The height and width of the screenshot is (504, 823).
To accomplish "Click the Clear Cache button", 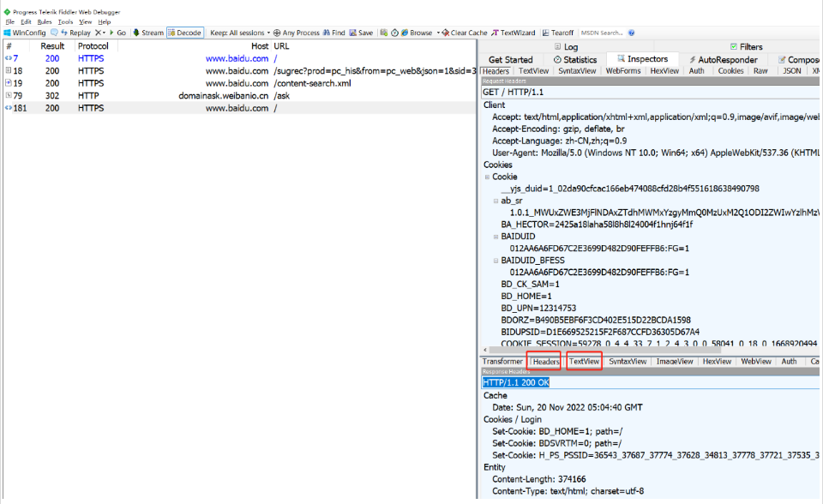I will click(465, 33).
